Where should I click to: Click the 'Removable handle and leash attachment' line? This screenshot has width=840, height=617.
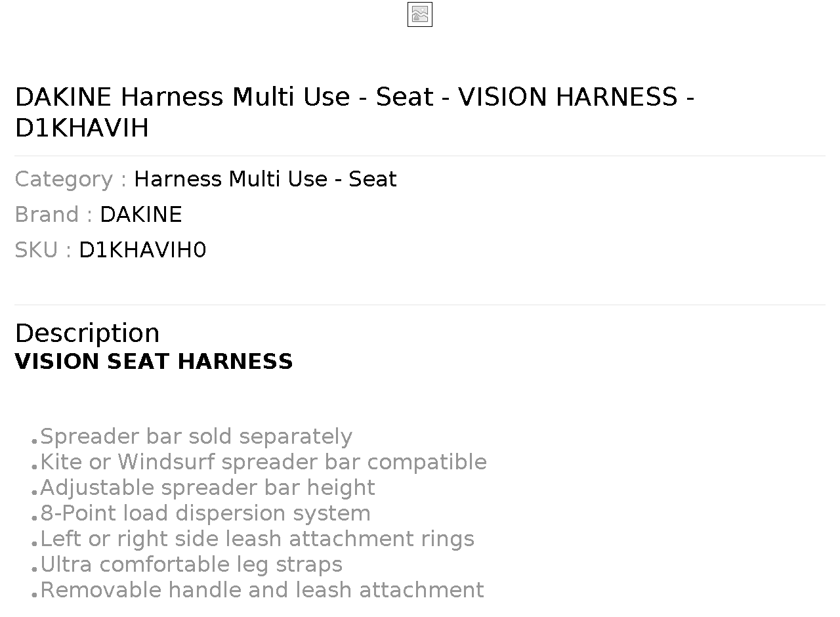click(262, 590)
